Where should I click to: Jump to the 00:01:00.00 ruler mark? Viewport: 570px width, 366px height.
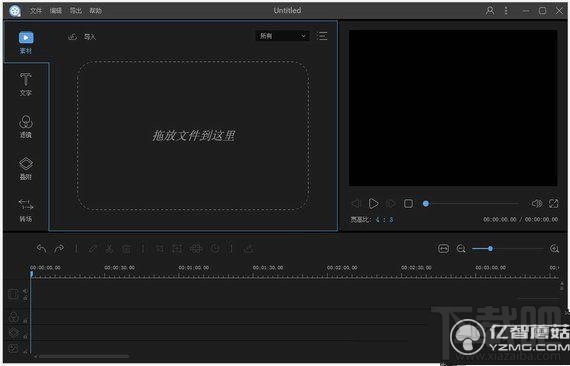tap(194, 268)
